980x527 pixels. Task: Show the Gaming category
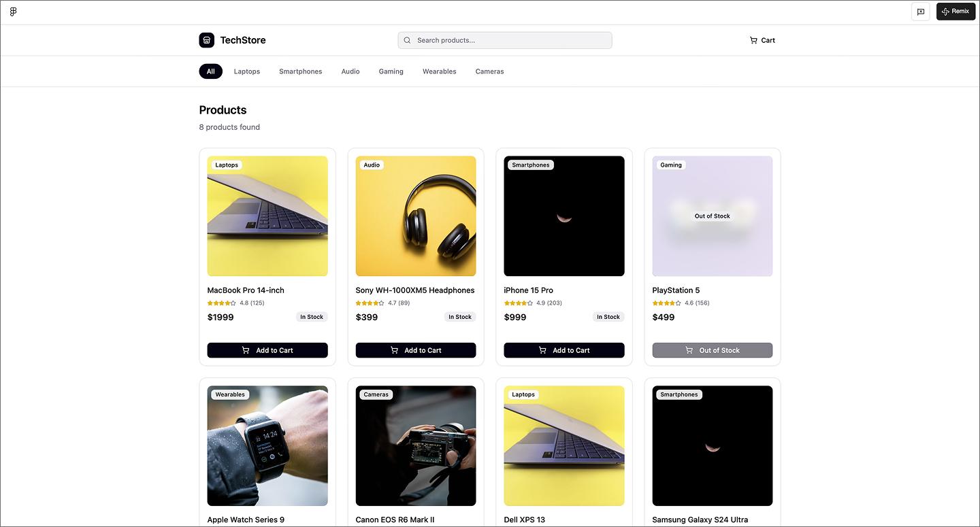[x=391, y=71]
